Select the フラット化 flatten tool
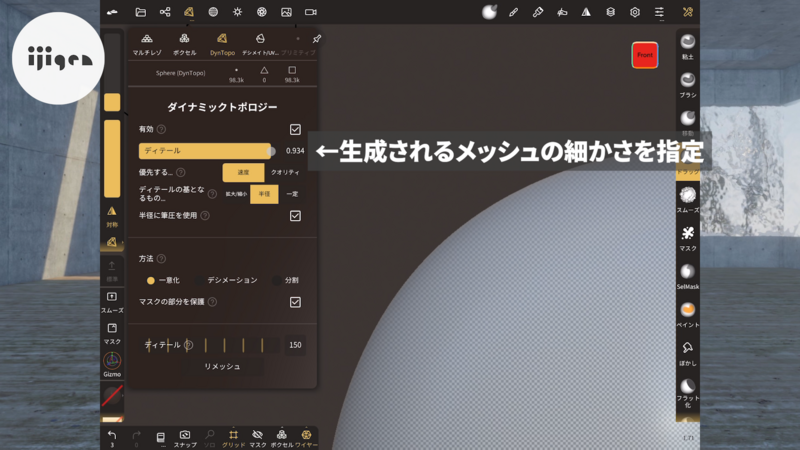This screenshot has height=450, width=800. (x=688, y=393)
